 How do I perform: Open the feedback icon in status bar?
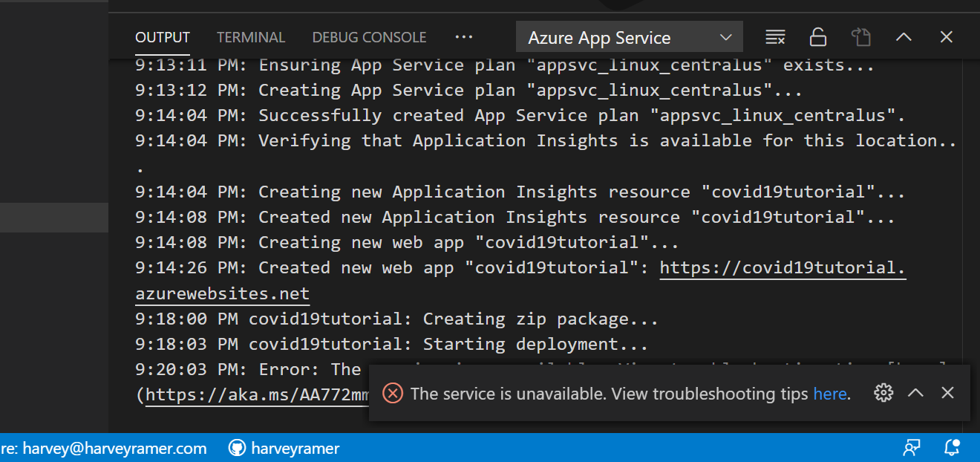pyautogui.click(x=911, y=448)
